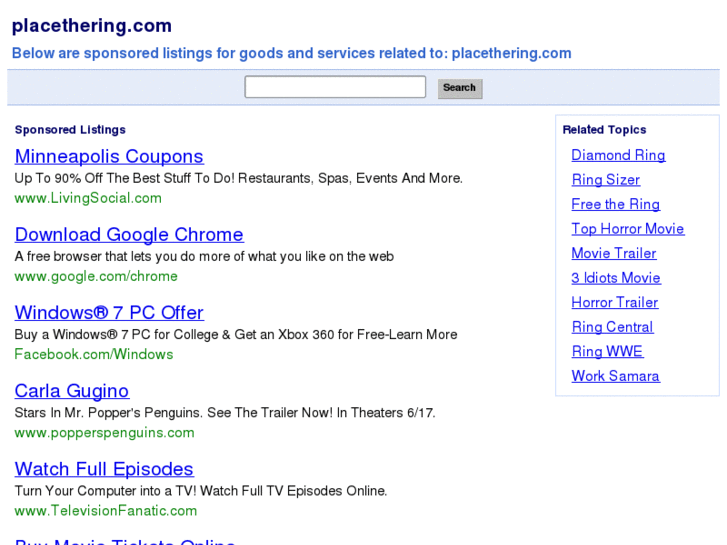
Task: Select the Work Samara topic
Action: pyautogui.click(x=615, y=376)
